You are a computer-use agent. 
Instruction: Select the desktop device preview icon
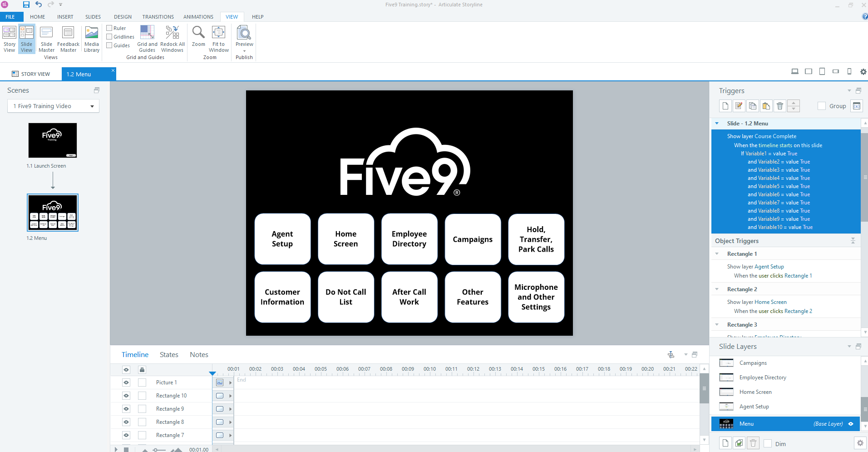tap(795, 72)
